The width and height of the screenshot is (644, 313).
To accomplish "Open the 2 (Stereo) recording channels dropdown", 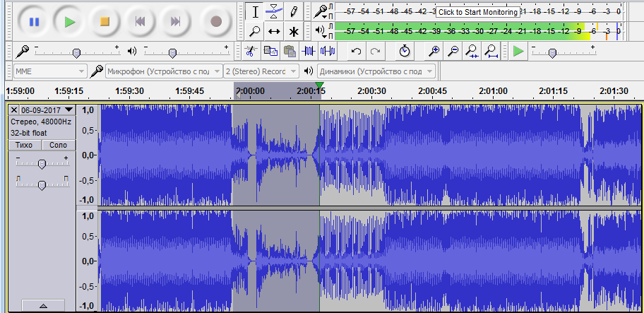I will [x=261, y=71].
